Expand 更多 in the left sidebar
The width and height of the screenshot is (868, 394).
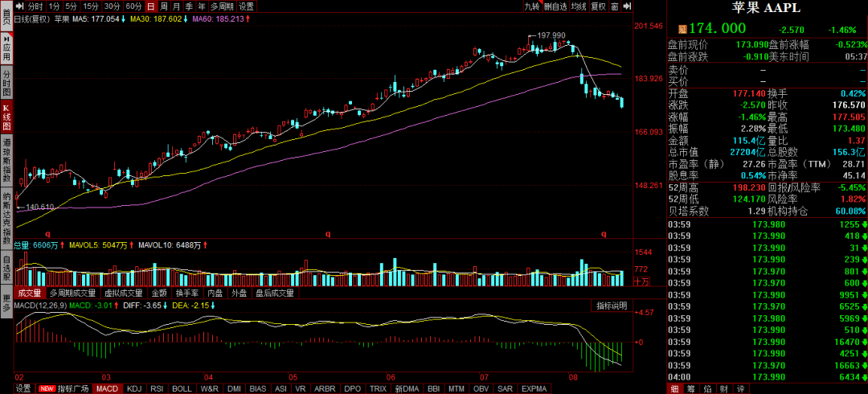pos(6,302)
